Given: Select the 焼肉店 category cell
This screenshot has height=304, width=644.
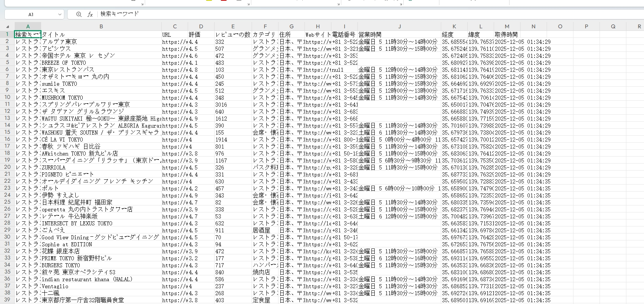Looking at the screenshot, I should (x=265, y=272).
